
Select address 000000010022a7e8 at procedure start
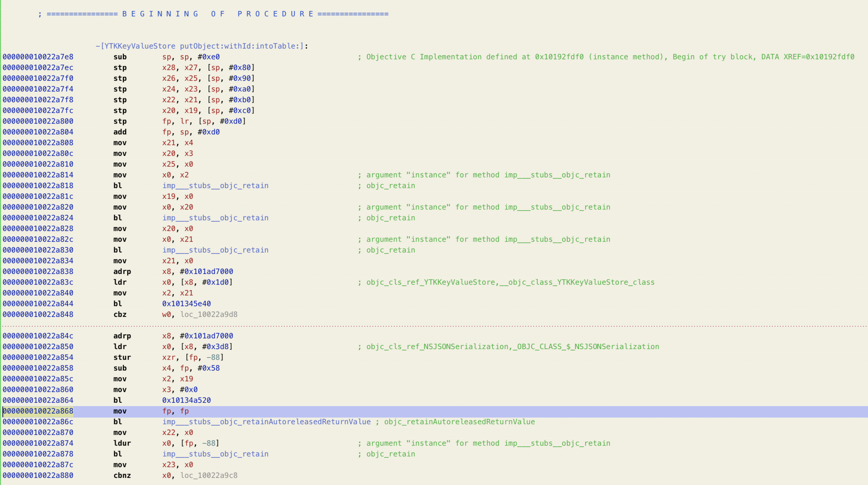[38, 57]
